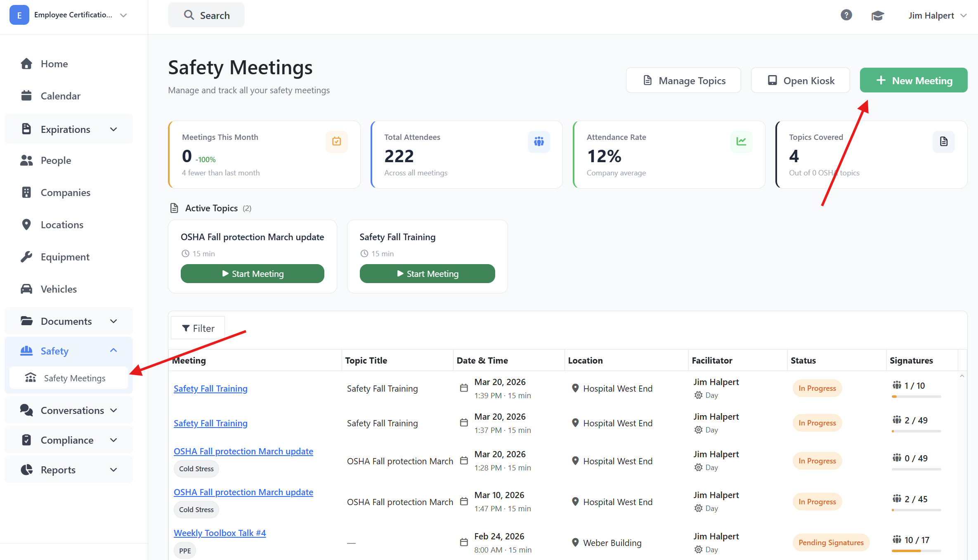978x560 pixels.
Task: Click the 10 / 17 signatures progress bar
Action: [x=916, y=551]
